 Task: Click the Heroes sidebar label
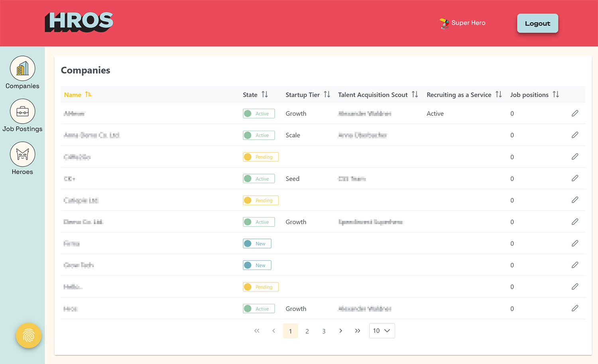point(22,172)
